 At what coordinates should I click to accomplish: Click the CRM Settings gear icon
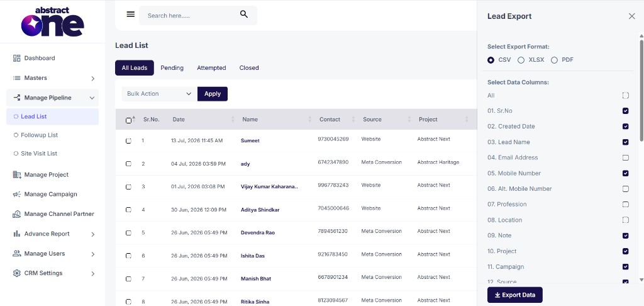pyautogui.click(x=17, y=273)
